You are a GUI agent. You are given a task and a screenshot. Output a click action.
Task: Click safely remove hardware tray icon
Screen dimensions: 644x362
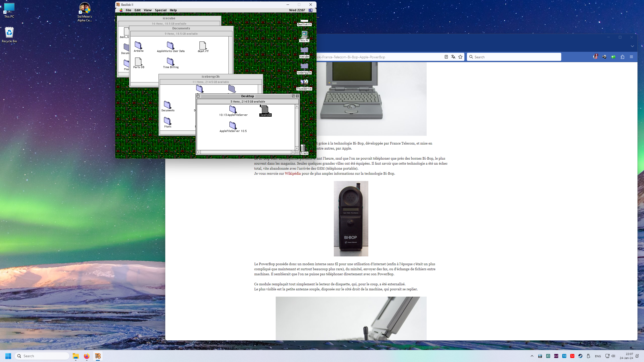588,356
